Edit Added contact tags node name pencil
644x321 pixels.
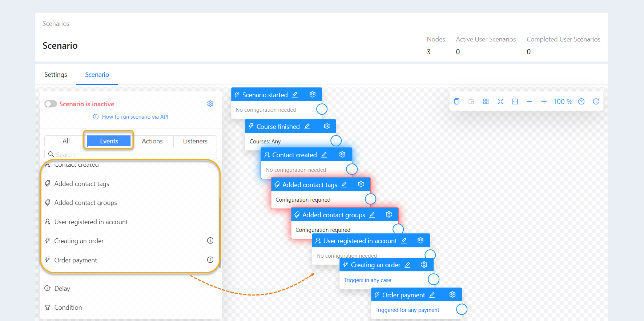[345, 185]
